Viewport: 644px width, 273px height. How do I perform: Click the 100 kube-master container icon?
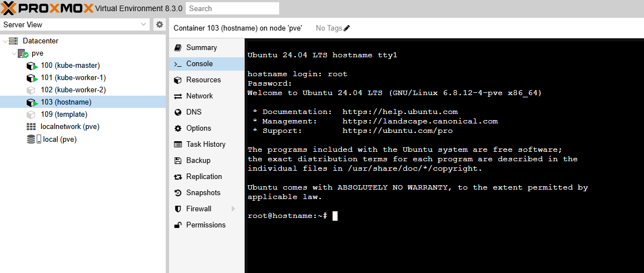coord(32,66)
